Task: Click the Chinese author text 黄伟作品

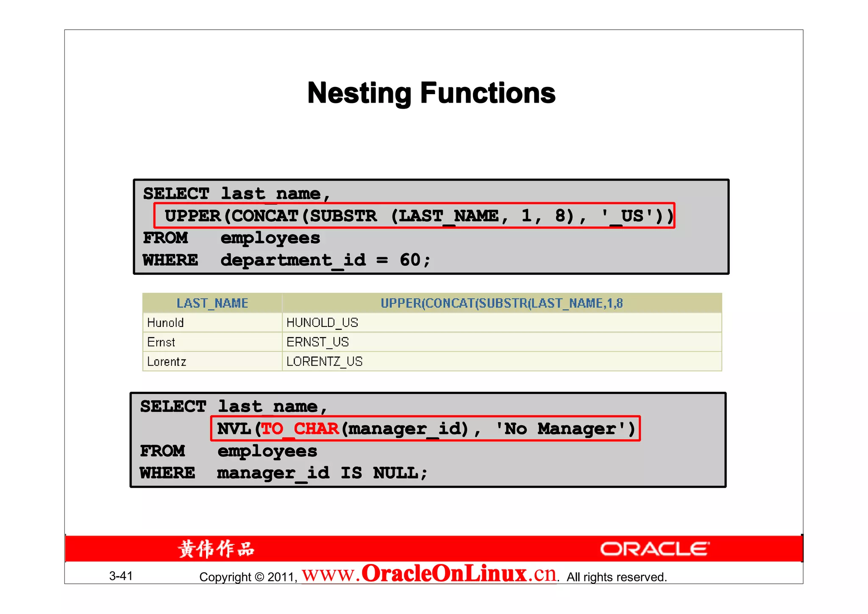Action: (216, 549)
